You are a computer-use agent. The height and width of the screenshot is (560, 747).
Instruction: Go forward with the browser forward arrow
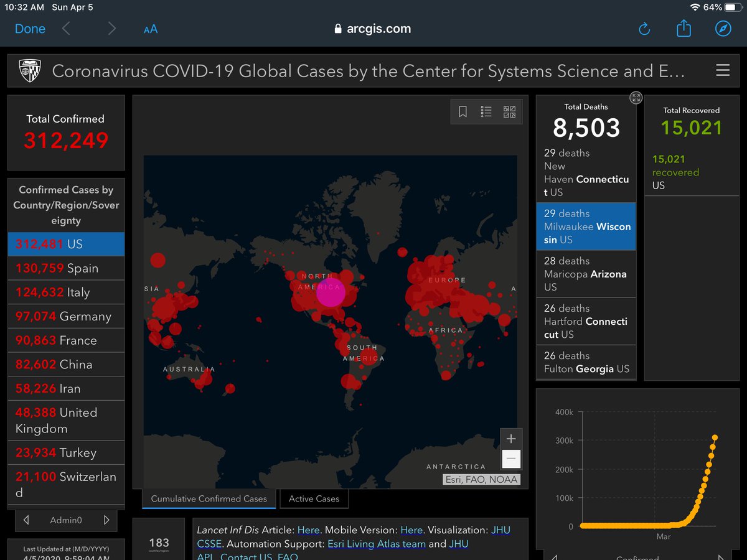pyautogui.click(x=111, y=29)
